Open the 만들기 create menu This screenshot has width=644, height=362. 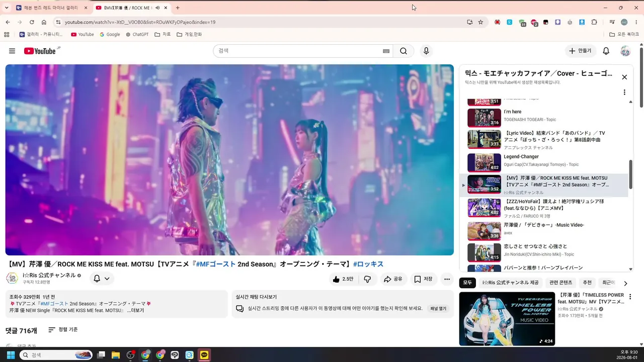pos(580,51)
